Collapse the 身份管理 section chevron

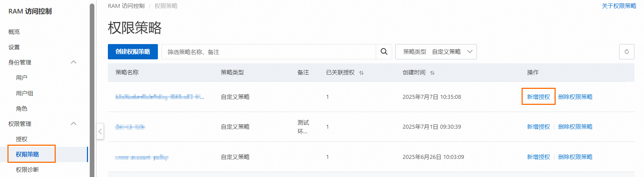coord(73,62)
